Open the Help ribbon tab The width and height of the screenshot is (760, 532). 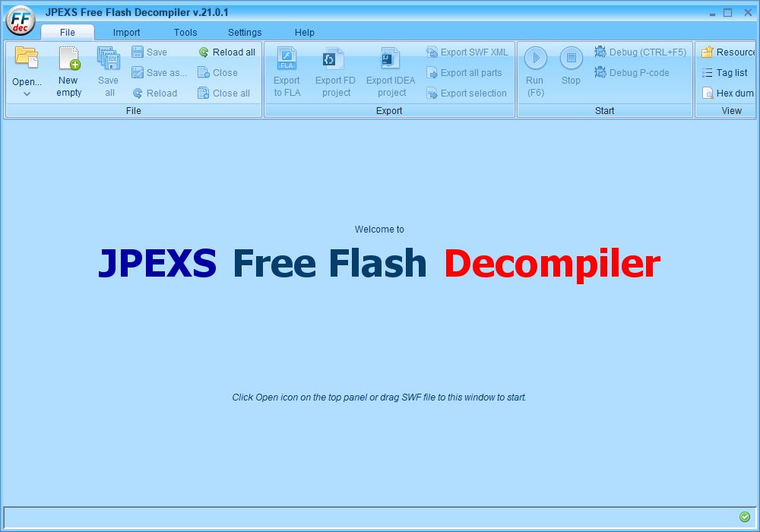[x=305, y=33]
